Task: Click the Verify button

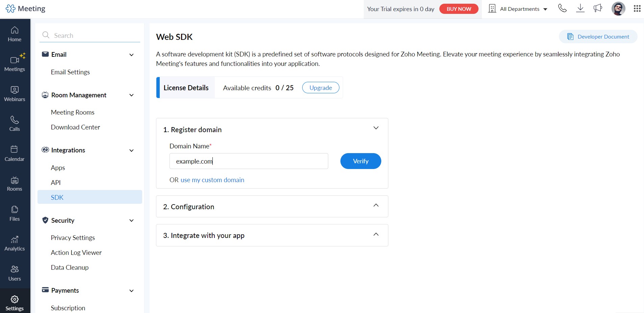Action: [360, 161]
